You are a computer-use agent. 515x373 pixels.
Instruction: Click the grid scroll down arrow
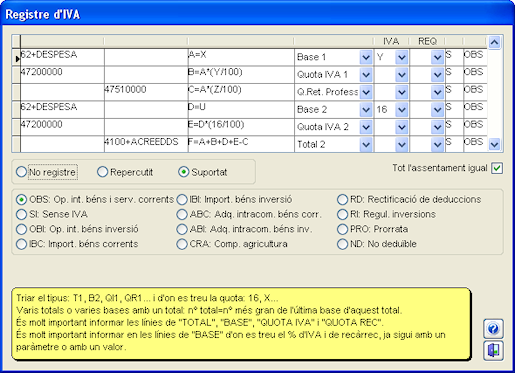coord(494,144)
